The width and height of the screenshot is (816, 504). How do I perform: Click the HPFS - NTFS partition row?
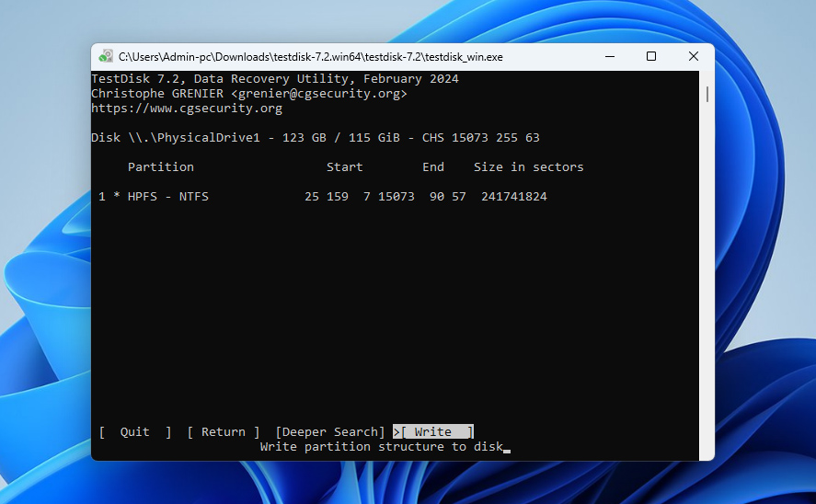pyautogui.click(x=323, y=197)
